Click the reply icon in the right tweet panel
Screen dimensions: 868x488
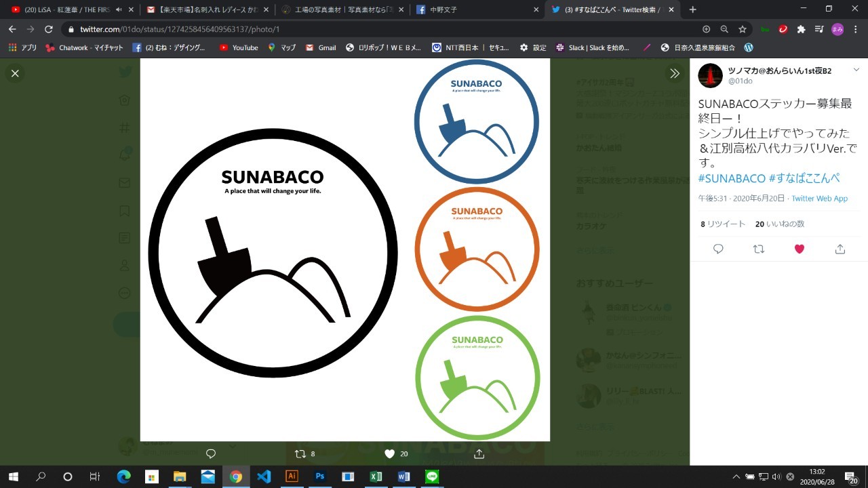[718, 249]
